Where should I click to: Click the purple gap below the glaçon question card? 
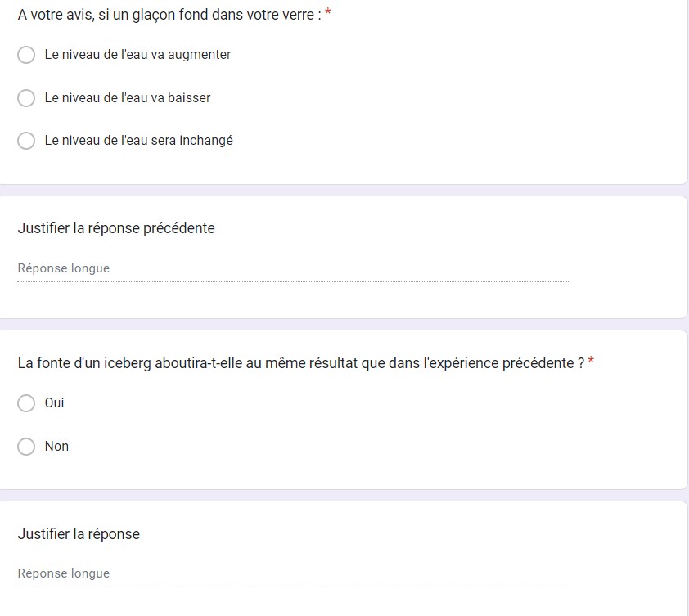tap(344, 190)
